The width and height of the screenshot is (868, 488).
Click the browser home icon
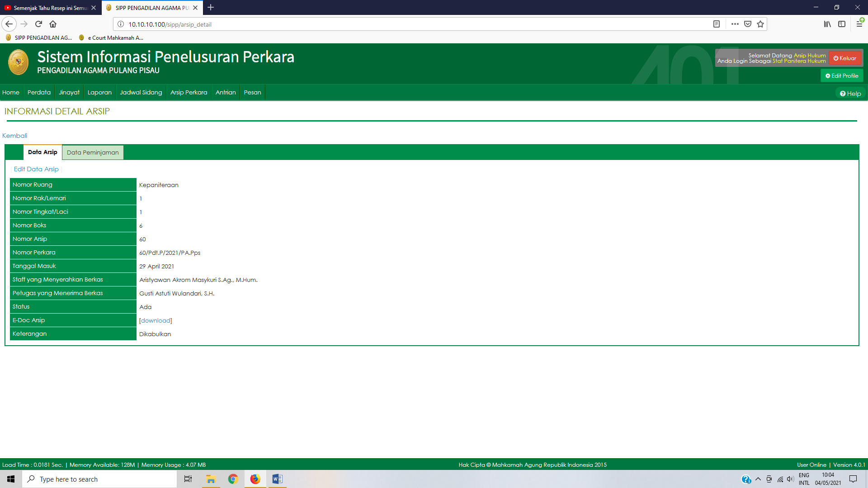tap(53, 24)
